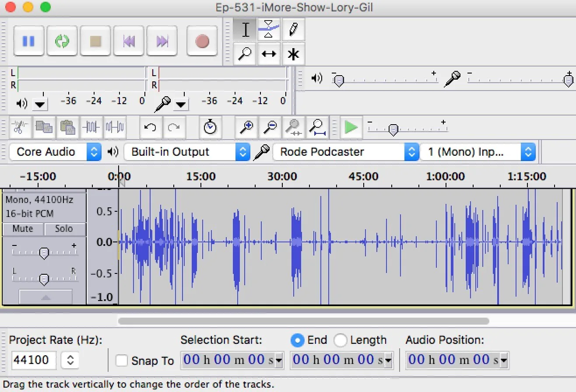The image size is (576, 392).
Task: Open the Core Audio host dropdown
Action: pos(55,152)
